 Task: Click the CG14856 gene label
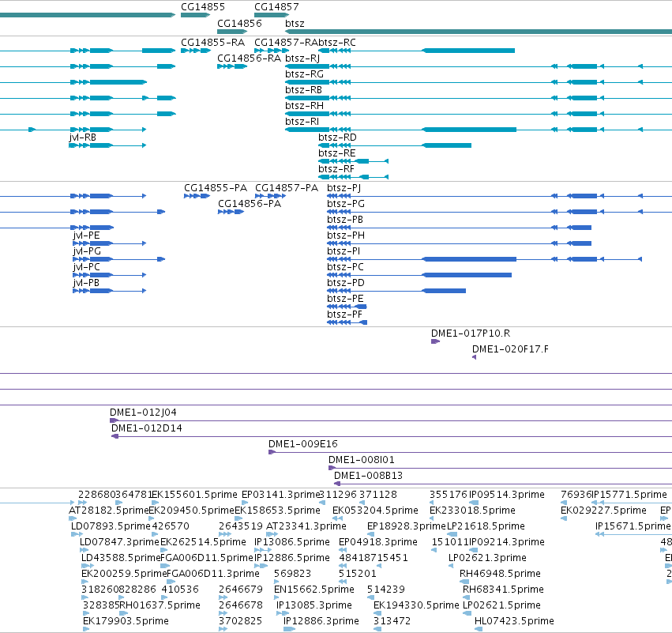coord(239,23)
